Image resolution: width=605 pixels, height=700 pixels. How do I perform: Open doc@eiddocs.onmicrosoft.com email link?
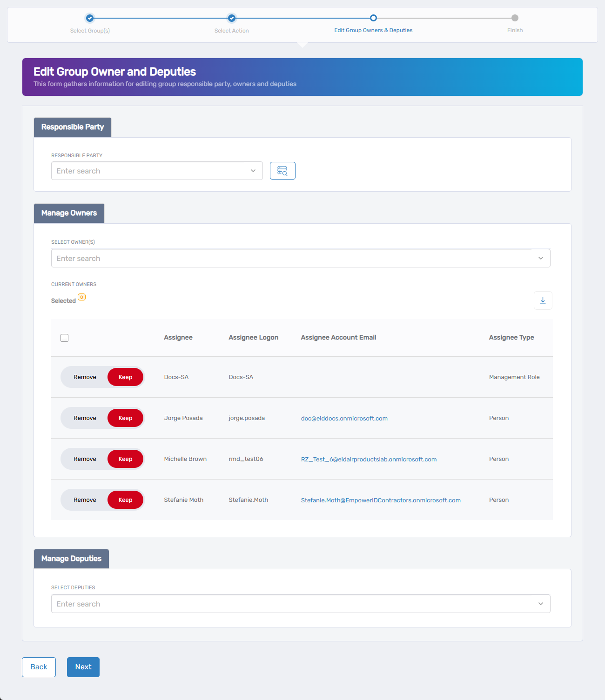[x=344, y=419]
